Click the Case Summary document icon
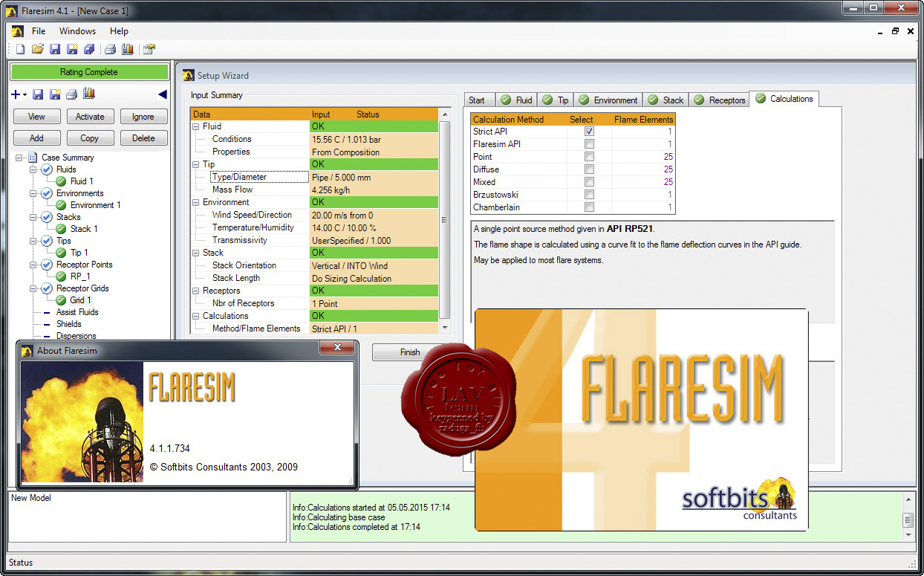The image size is (924, 576). coord(33,158)
